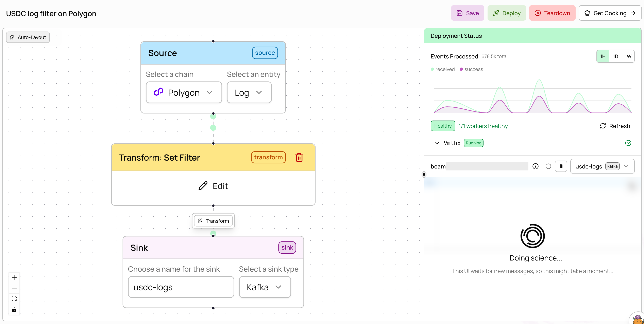This screenshot has width=644, height=324.
Task: Toggle the canvas lock control
Action: pyautogui.click(x=14, y=309)
